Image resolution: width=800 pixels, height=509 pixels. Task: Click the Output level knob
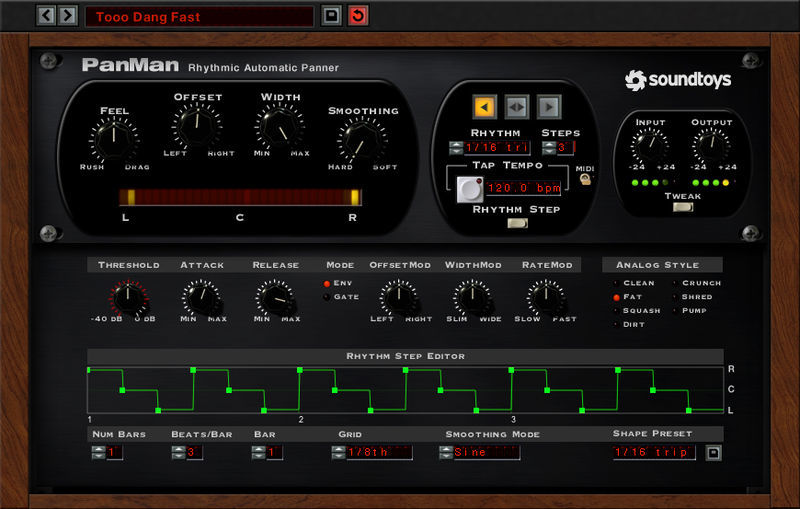point(711,146)
